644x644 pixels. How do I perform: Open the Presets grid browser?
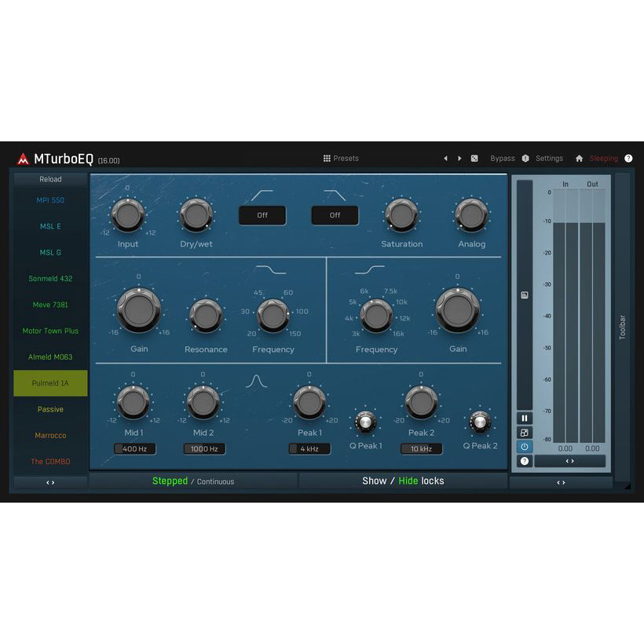pyautogui.click(x=341, y=159)
